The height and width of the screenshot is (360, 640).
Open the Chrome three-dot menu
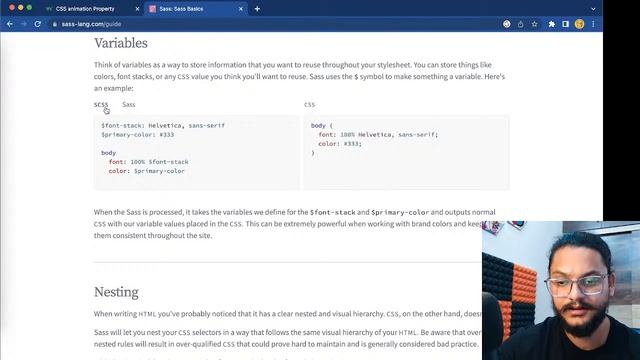[593, 24]
